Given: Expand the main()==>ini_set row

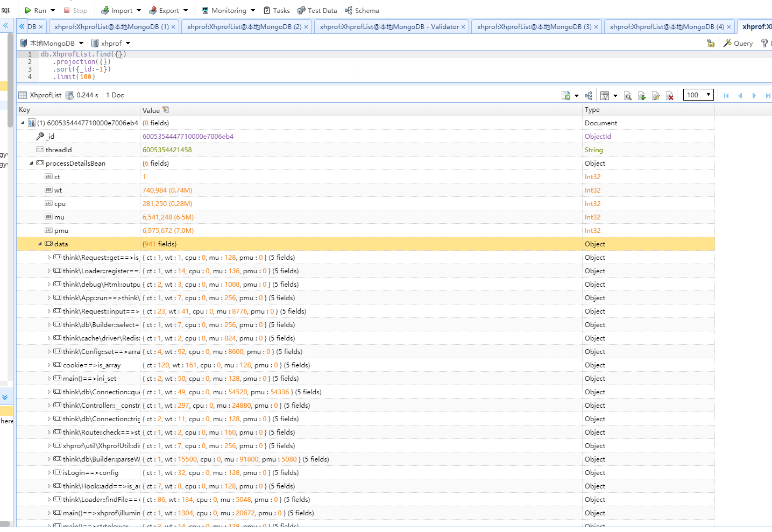Looking at the screenshot, I should click(x=49, y=379).
